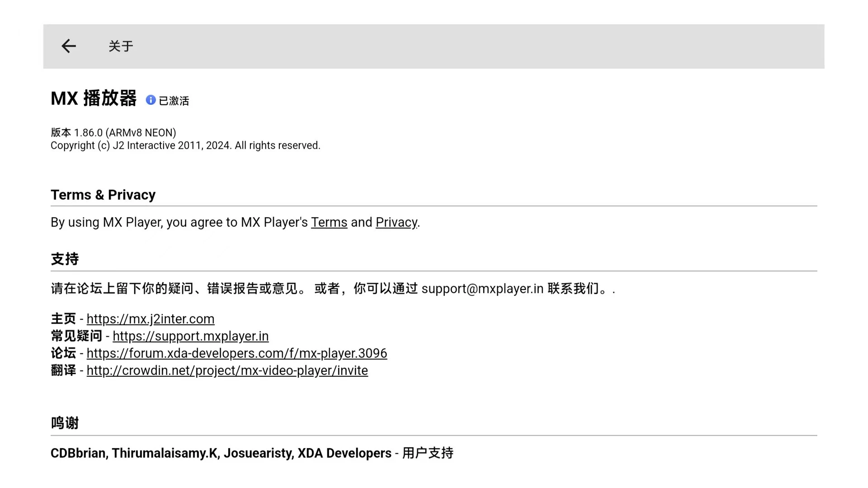868x488 pixels.
Task: Click the blue info icon beside 已激活
Action: pyautogui.click(x=151, y=100)
